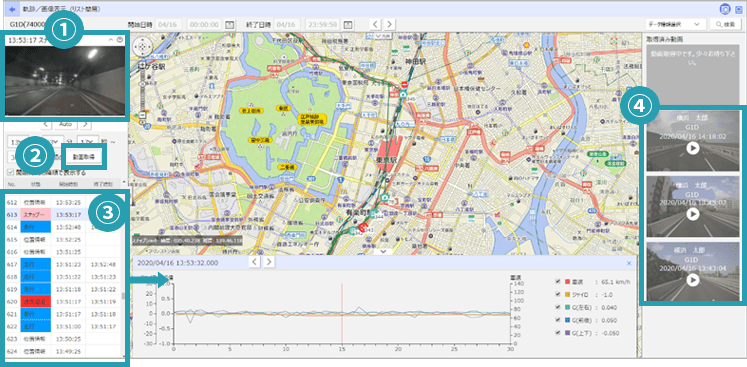This screenshot has height=367, width=747.
Task: Click the 終了時刻 end time column header
Action: (x=102, y=183)
